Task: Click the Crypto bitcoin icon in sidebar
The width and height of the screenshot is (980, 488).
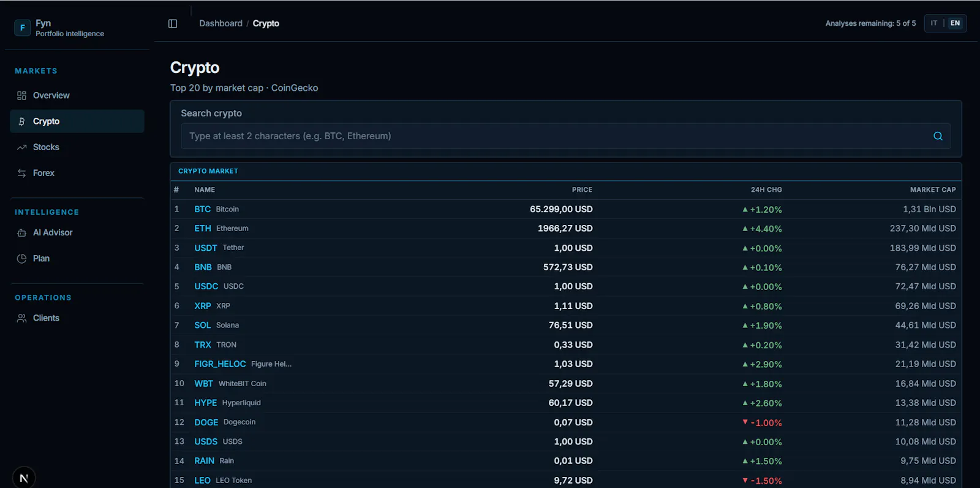Action: pos(22,121)
